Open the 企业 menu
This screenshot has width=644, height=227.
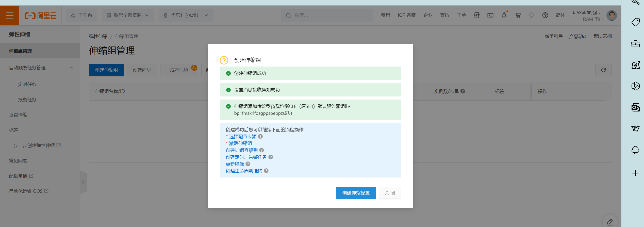(x=428, y=15)
